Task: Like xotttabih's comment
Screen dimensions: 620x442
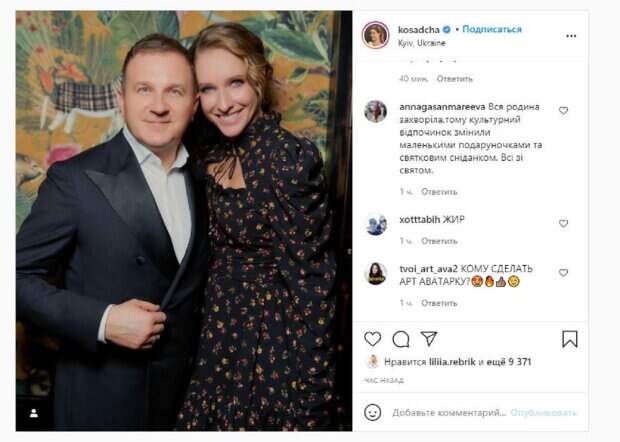Action: [x=563, y=223]
